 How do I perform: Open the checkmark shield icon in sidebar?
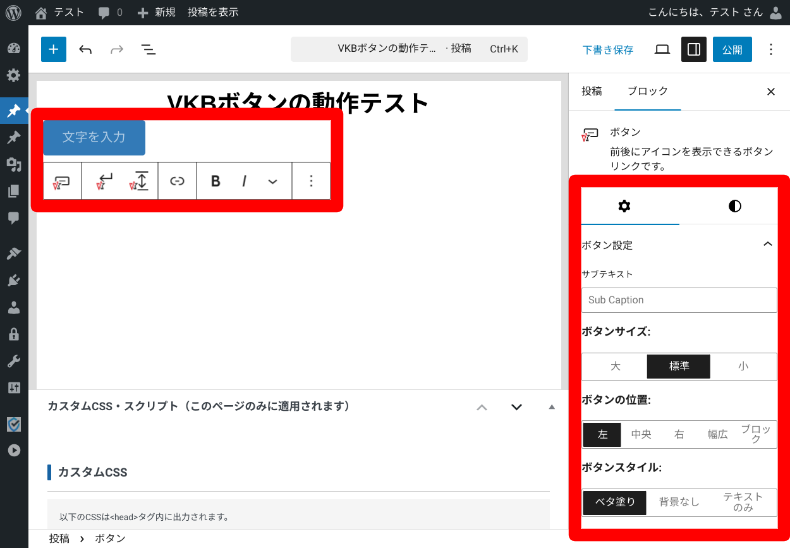coord(14,425)
